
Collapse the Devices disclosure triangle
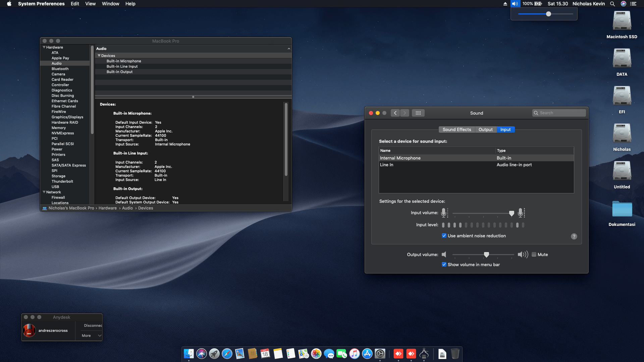coord(99,55)
